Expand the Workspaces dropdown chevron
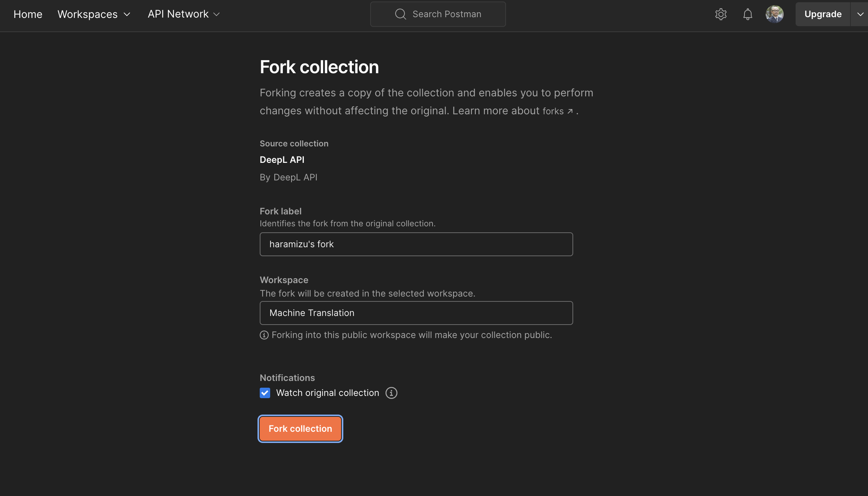This screenshot has height=496, width=868. tap(127, 13)
